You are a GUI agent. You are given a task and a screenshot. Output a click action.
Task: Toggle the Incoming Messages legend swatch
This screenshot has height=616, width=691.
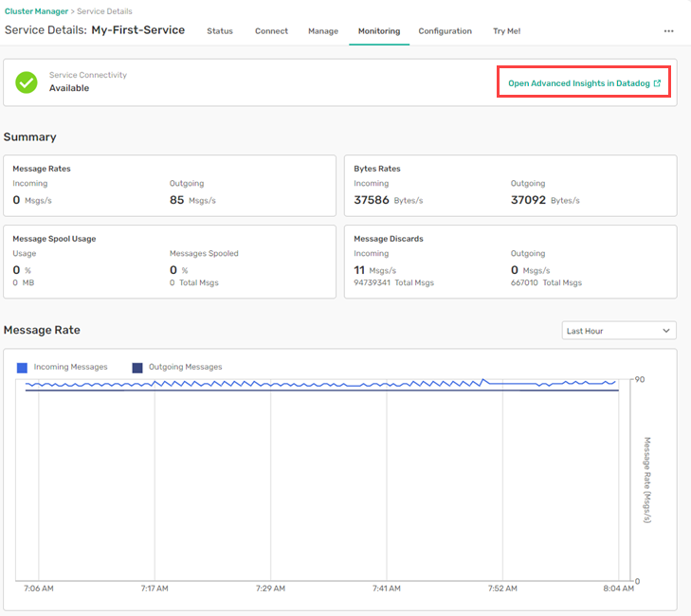coord(22,368)
